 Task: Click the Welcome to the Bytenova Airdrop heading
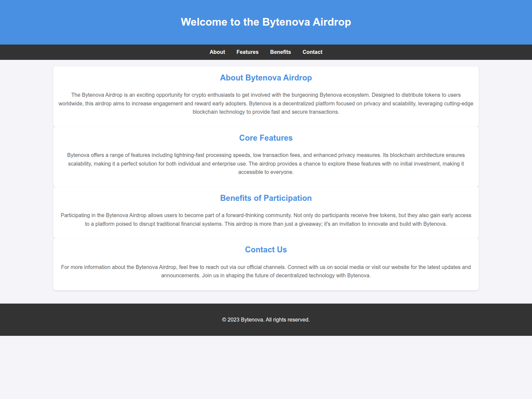coord(266,22)
